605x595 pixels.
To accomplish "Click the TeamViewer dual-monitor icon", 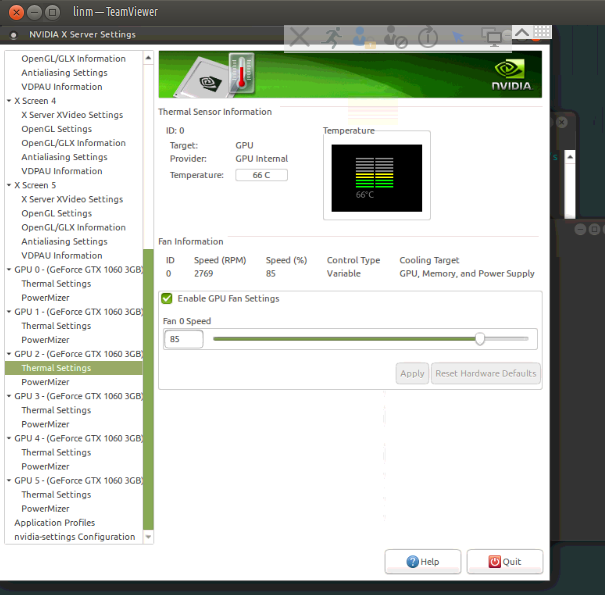I will (x=492, y=37).
